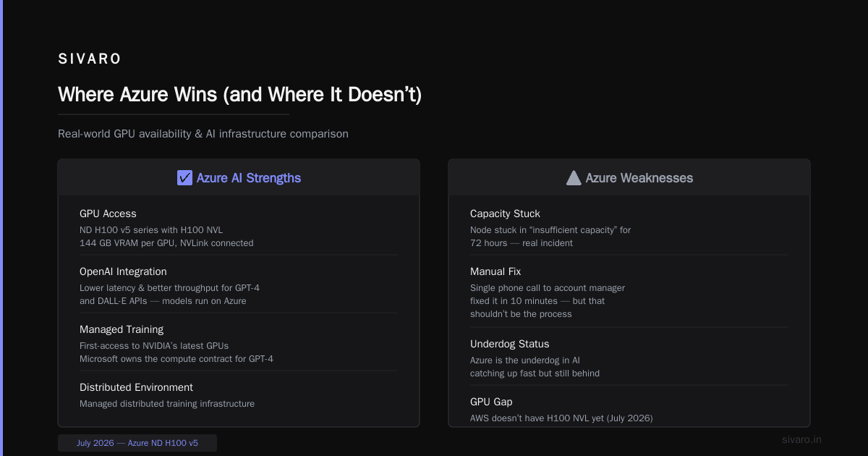The height and width of the screenshot is (456, 868).
Task: Click 'First-access to NVIDIA's latest GPUs' line
Action: point(154,346)
